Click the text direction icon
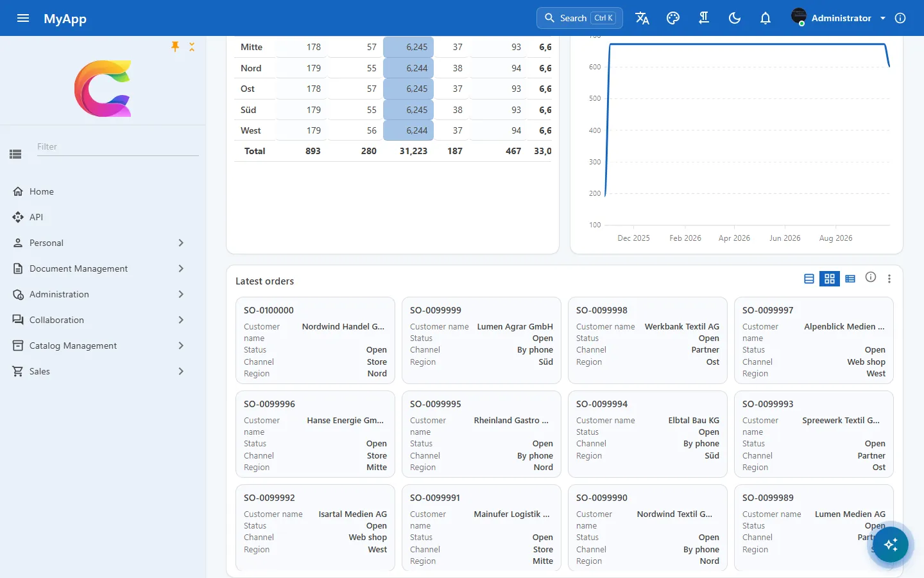The width and height of the screenshot is (924, 578). pos(704,18)
